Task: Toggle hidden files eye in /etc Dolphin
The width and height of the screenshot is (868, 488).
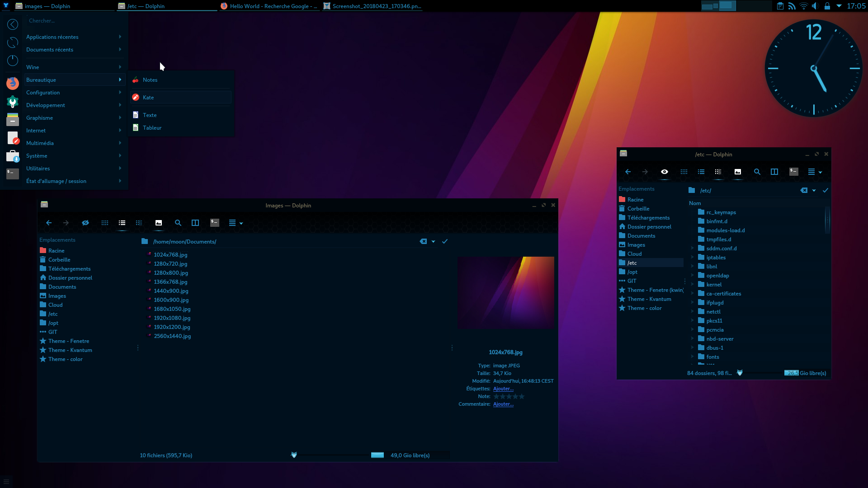Action: click(664, 172)
